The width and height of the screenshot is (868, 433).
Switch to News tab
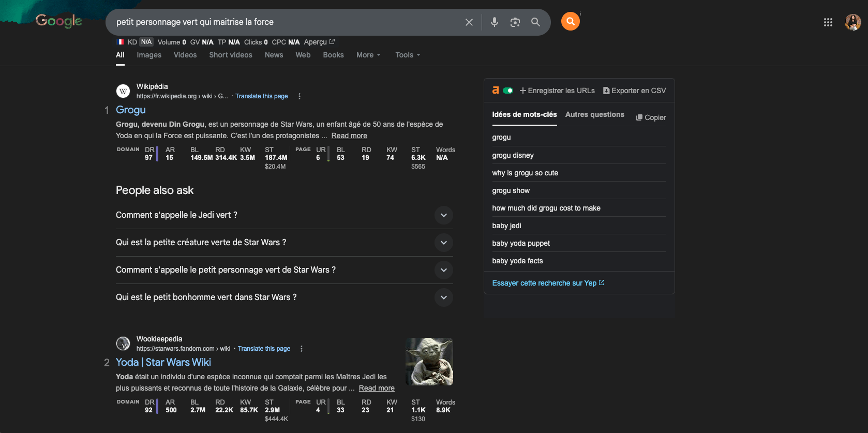coord(274,55)
